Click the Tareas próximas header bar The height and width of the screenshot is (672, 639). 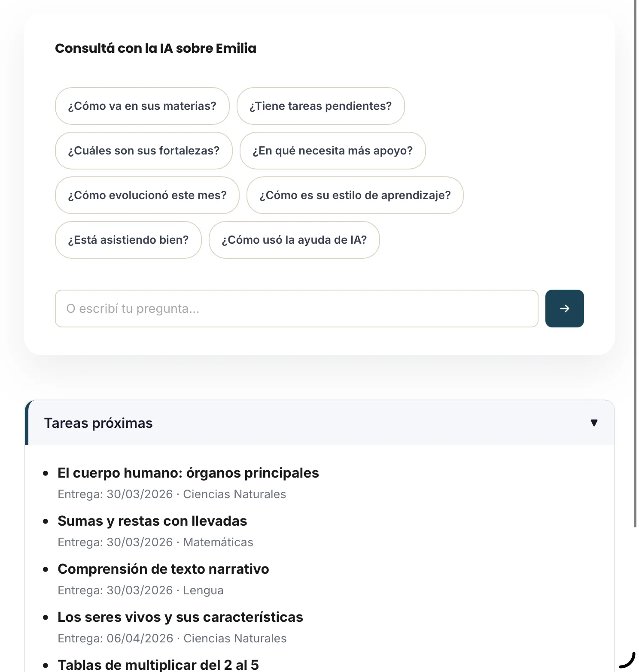pyautogui.click(x=319, y=423)
